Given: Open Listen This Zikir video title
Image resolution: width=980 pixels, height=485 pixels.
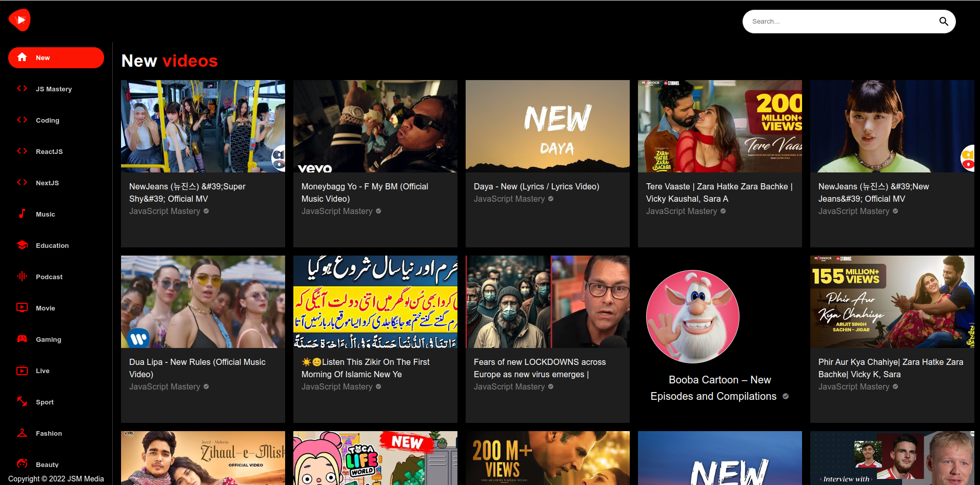Looking at the screenshot, I should tap(366, 368).
